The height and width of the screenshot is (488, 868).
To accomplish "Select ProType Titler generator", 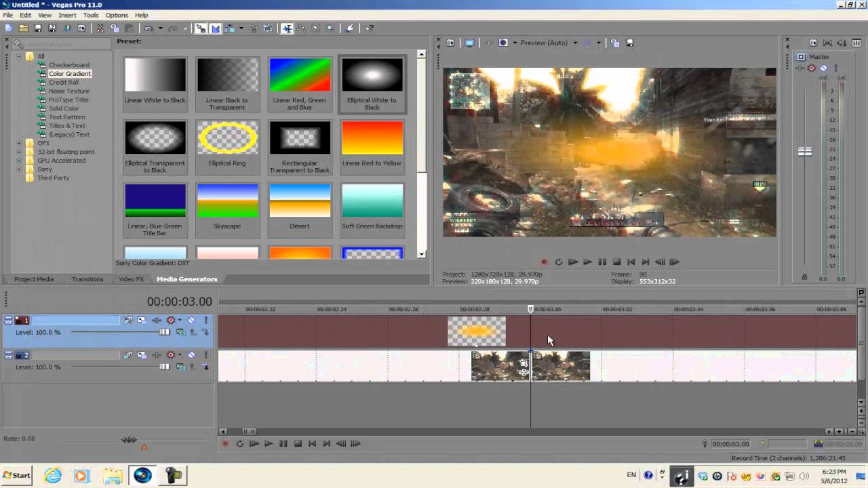I will 68,100.
